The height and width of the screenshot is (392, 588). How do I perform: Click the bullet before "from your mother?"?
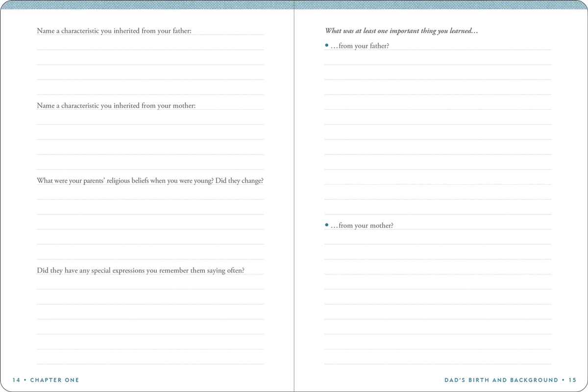[x=327, y=225]
